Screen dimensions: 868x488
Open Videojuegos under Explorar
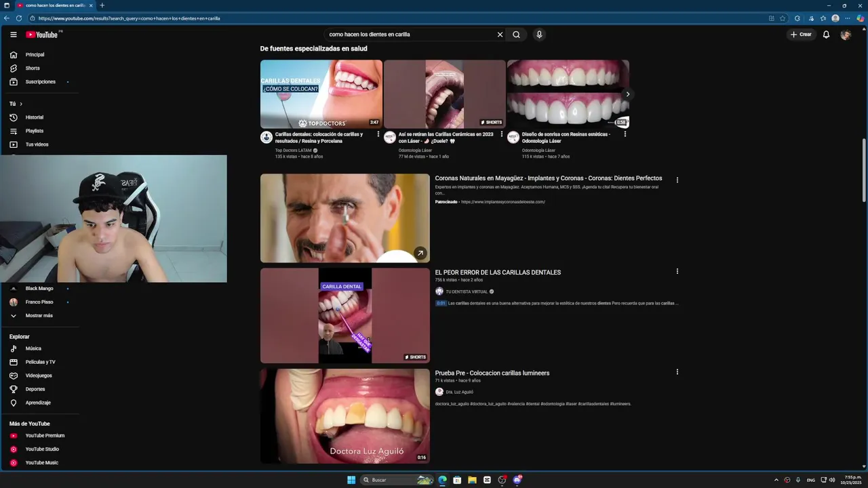click(39, 375)
